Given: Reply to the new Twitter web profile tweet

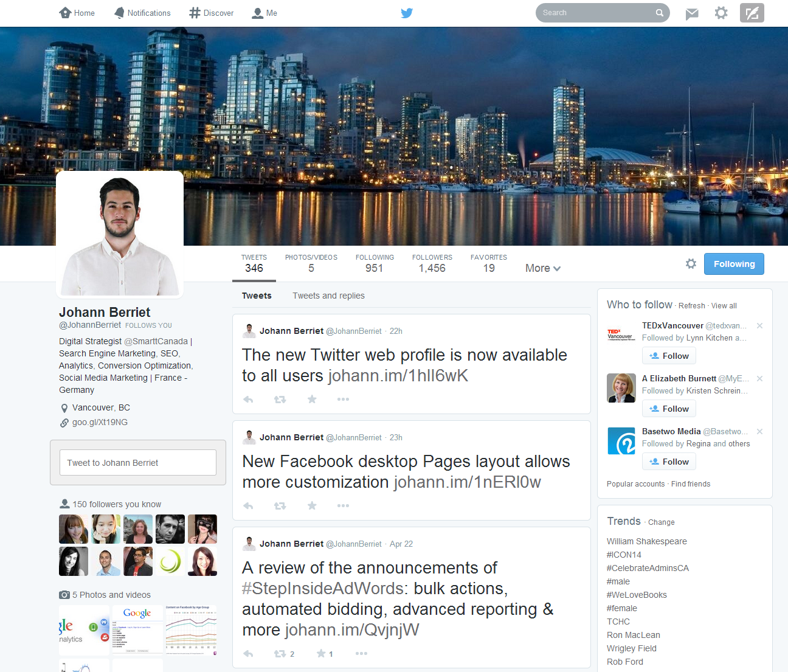Looking at the screenshot, I should point(248,400).
